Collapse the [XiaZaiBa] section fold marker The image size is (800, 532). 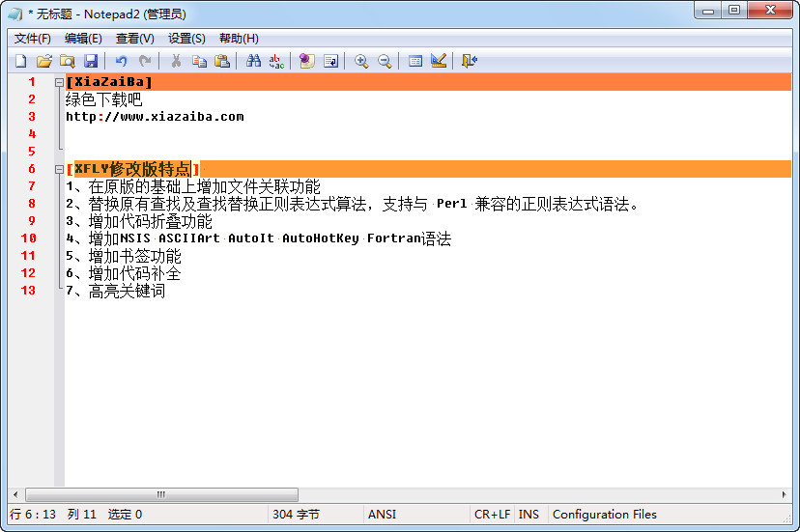tap(59, 82)
